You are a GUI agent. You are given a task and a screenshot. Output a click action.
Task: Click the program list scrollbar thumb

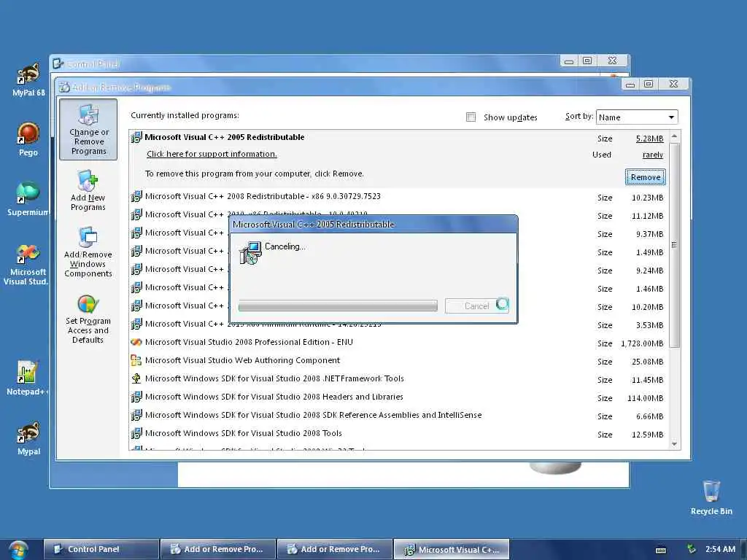click(674, 245)
